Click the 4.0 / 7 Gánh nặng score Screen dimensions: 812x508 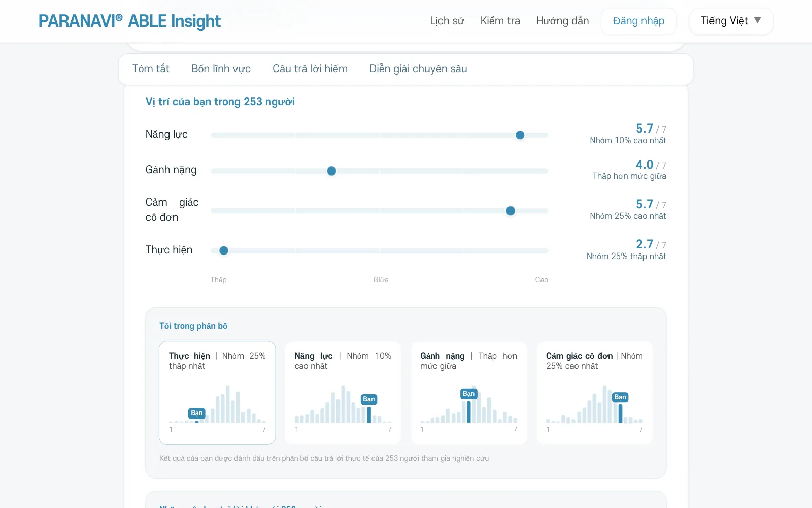(x=651, y=165)
